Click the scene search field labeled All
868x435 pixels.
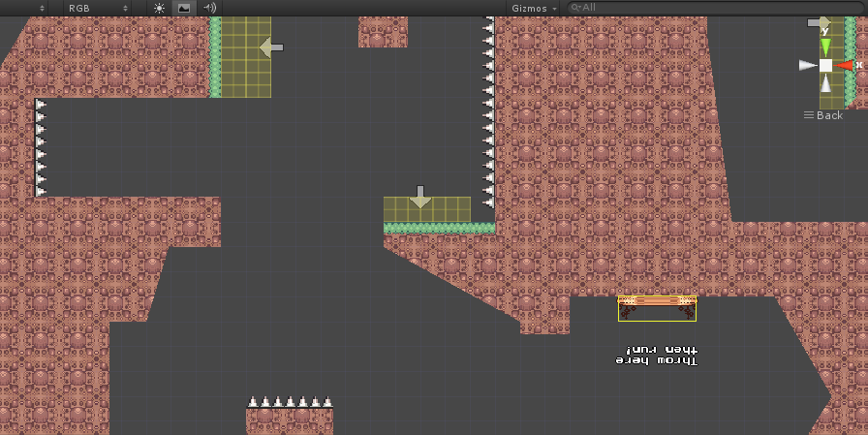pos(716,8)
